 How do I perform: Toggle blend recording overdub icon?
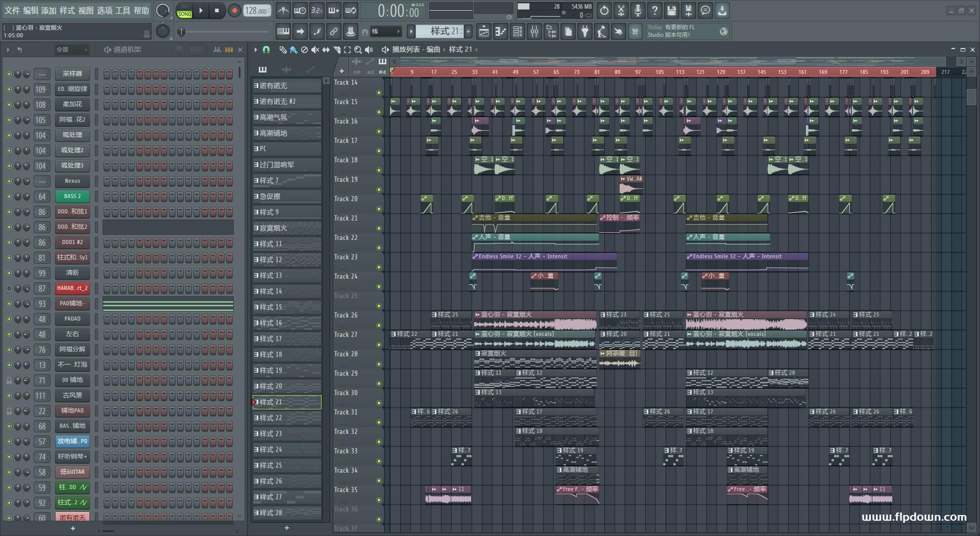coord(334,10)
